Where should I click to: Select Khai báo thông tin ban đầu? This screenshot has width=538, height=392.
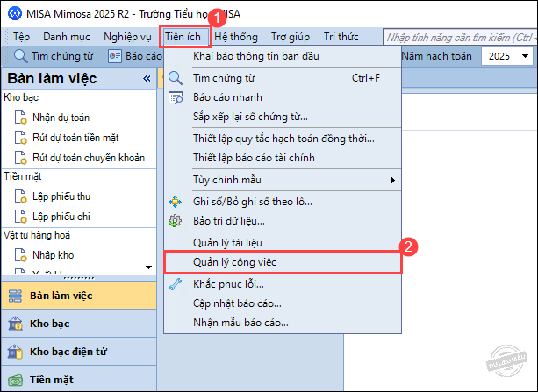(283, 56)
